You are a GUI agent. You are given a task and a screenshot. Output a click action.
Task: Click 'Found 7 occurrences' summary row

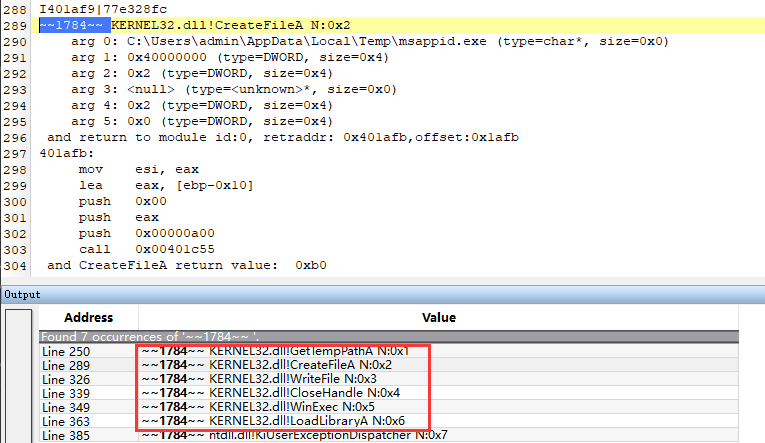(x=389, y=337)
